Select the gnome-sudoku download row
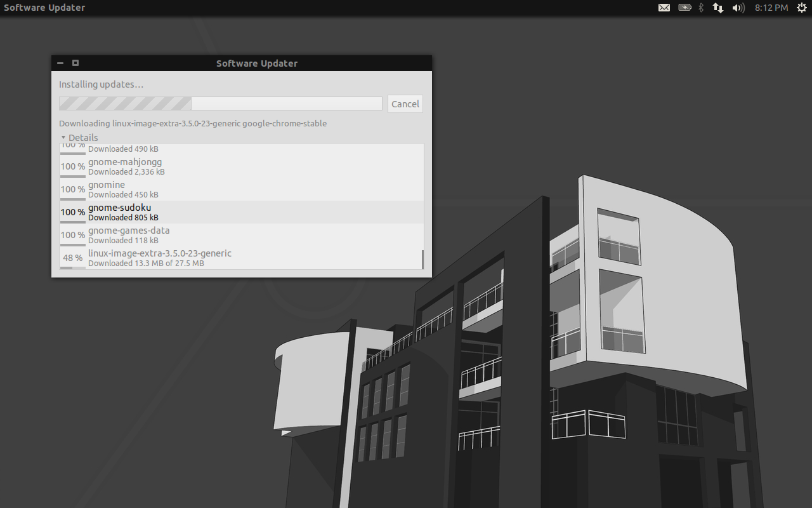 pos(241,212)
